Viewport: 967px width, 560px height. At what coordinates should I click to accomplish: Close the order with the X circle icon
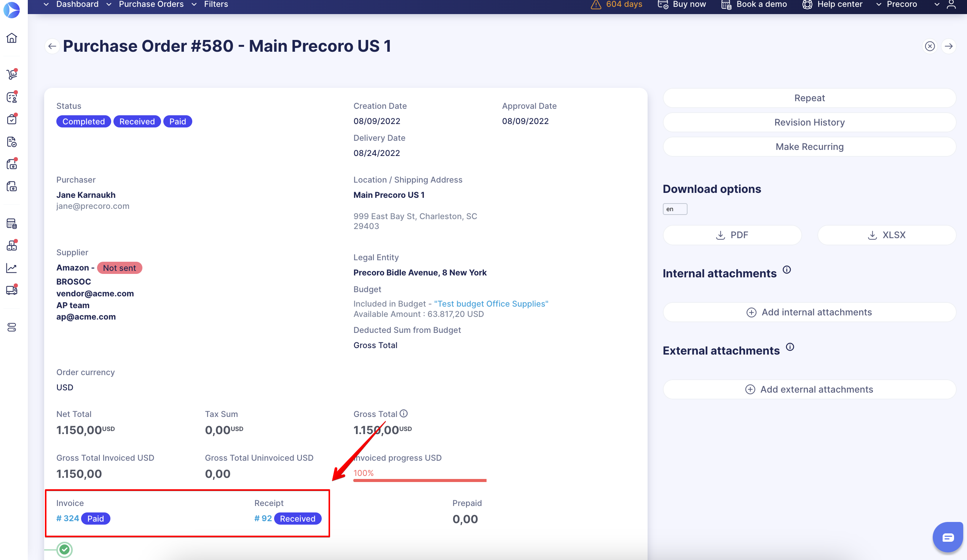point(930,46)
